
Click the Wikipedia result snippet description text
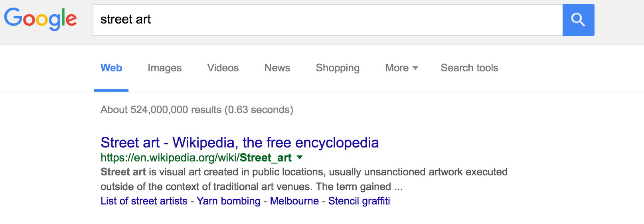click(303, 179)
